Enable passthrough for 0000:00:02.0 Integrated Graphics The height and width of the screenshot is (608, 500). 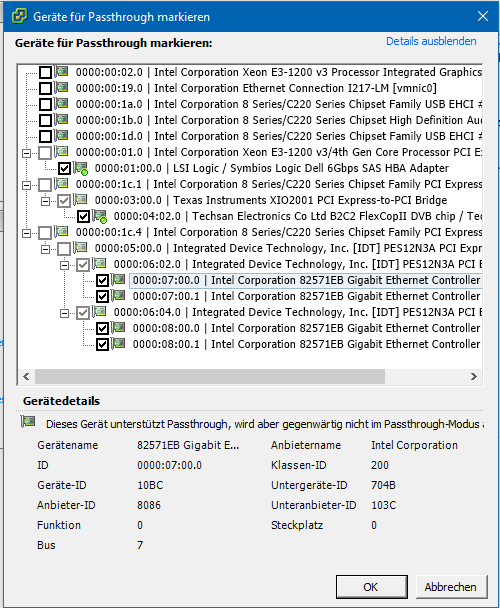[x=45, y=73]
